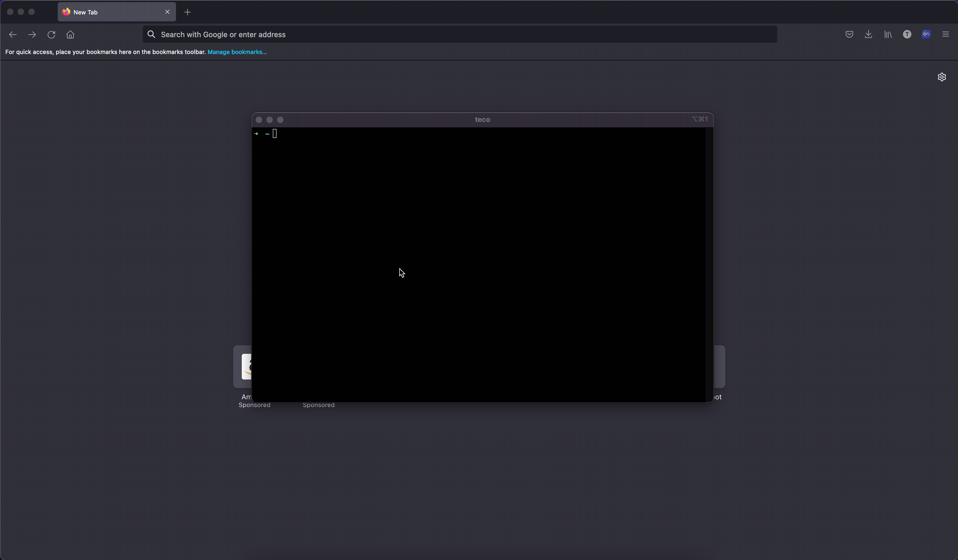This screenshot has width=958, height=560.
Task: Open the Downloads panel
Action: pos(868,34)
